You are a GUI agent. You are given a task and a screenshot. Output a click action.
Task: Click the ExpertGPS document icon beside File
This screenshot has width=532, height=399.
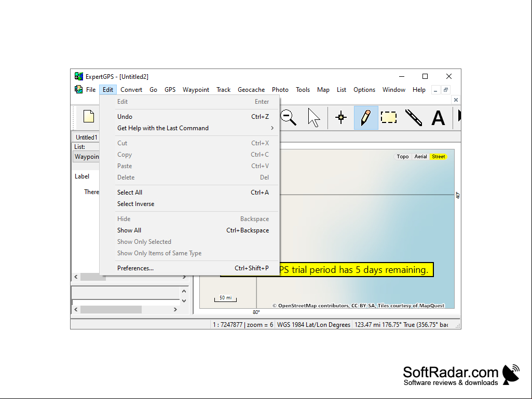79,89
